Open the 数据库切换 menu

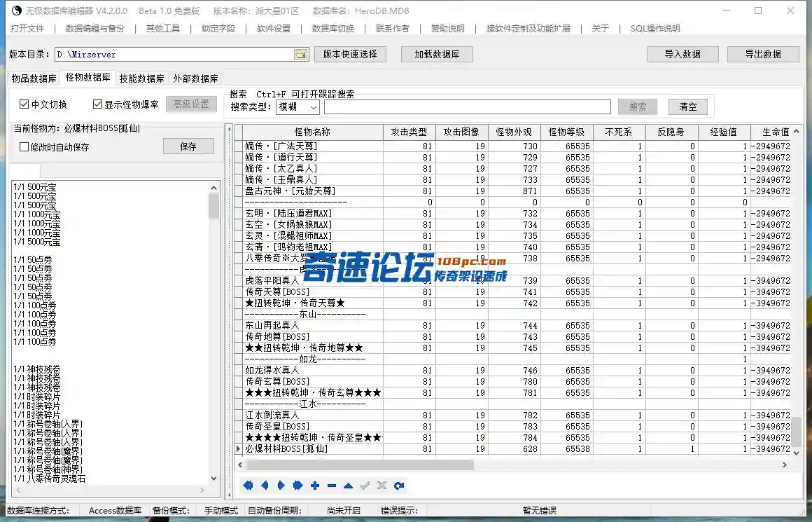coord(333,29)
